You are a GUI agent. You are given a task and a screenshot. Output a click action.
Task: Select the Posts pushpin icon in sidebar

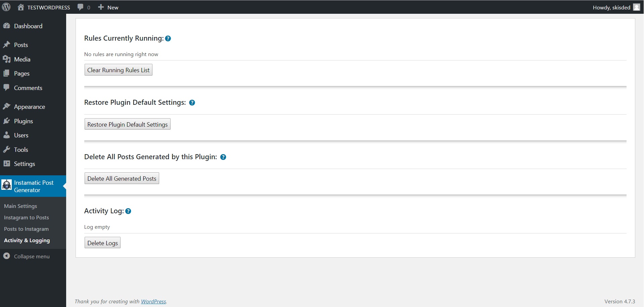click(x=7, y=44)
